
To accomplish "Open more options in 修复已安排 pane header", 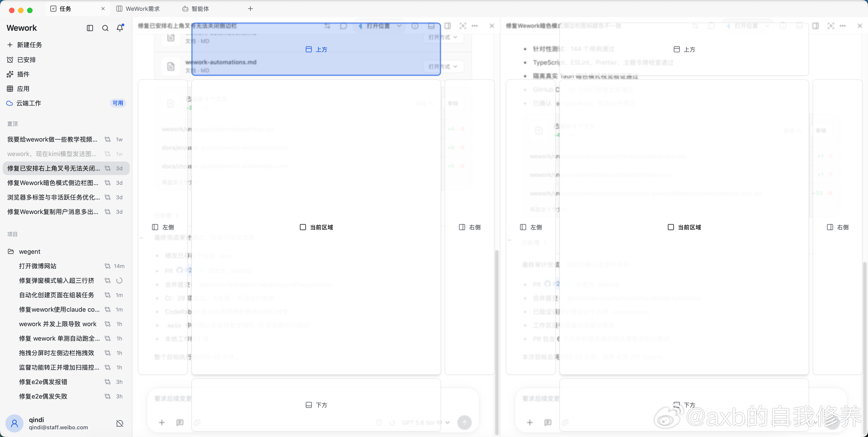I will (475, 26).
